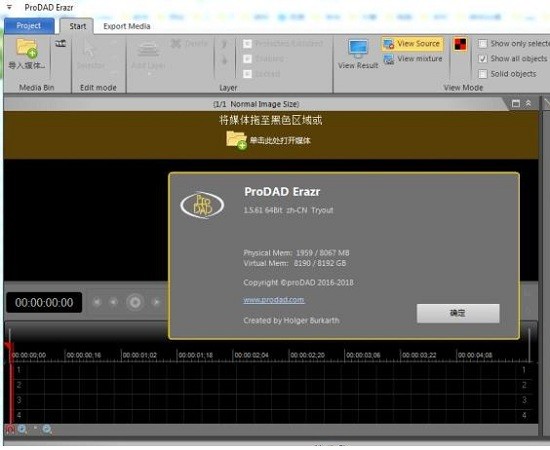Click the red icon at timeline bottom-left
The image size is (550, 450).
pos(9,429)
